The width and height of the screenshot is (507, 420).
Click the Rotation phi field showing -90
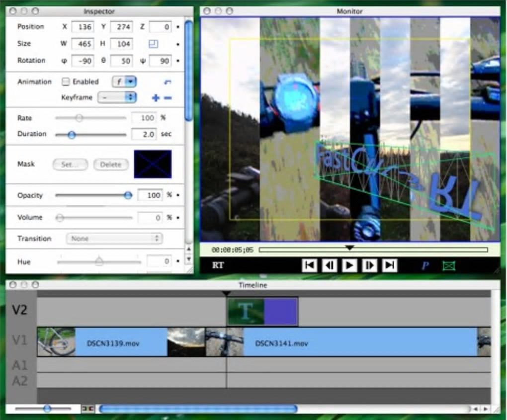83,61
